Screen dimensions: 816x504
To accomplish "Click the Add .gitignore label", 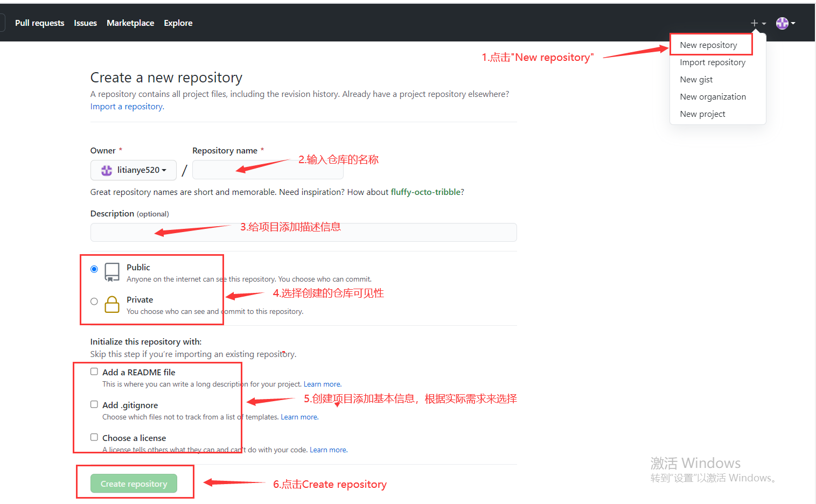I will click(130, 405).
